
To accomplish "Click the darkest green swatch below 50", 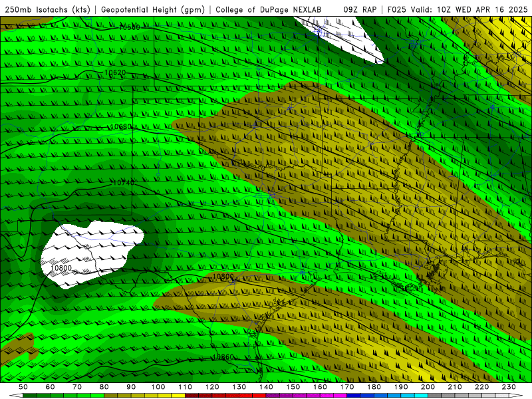I will click(x=30, y=396).
